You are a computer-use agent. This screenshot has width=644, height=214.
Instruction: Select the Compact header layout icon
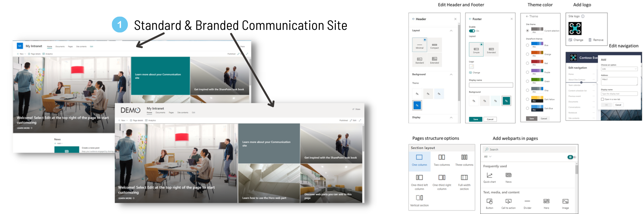tap(434, 45)
